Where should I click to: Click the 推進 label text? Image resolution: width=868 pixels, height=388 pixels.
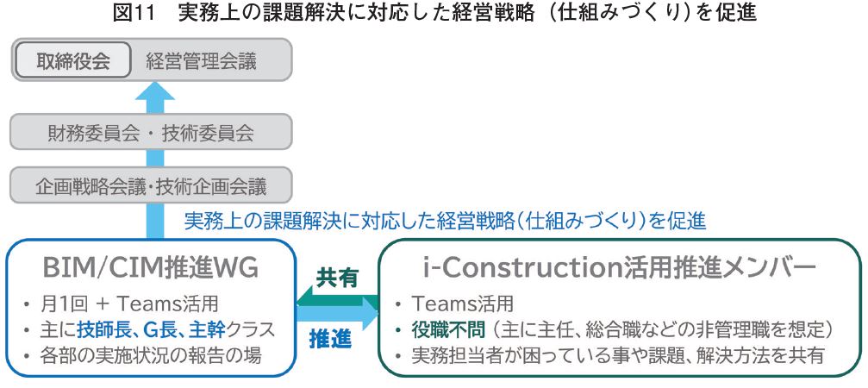pos(330,339)
